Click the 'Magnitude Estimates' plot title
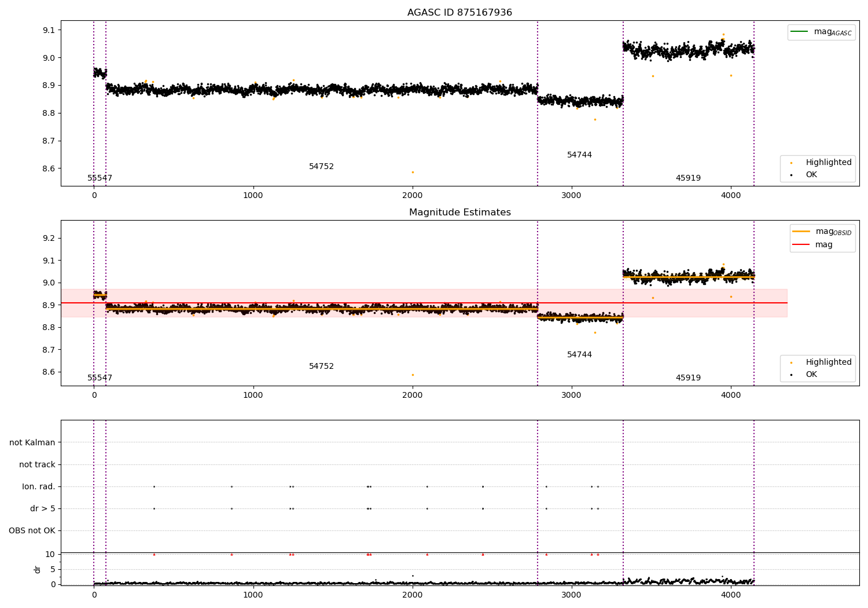Viewport: 868px width, 608px height. click(x=459, y=213)
